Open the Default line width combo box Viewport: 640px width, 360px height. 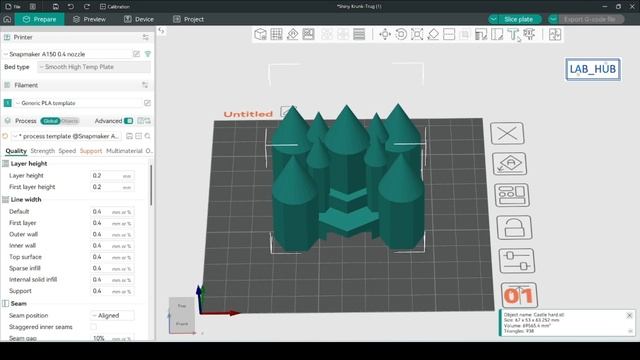(x=112, y=212)
